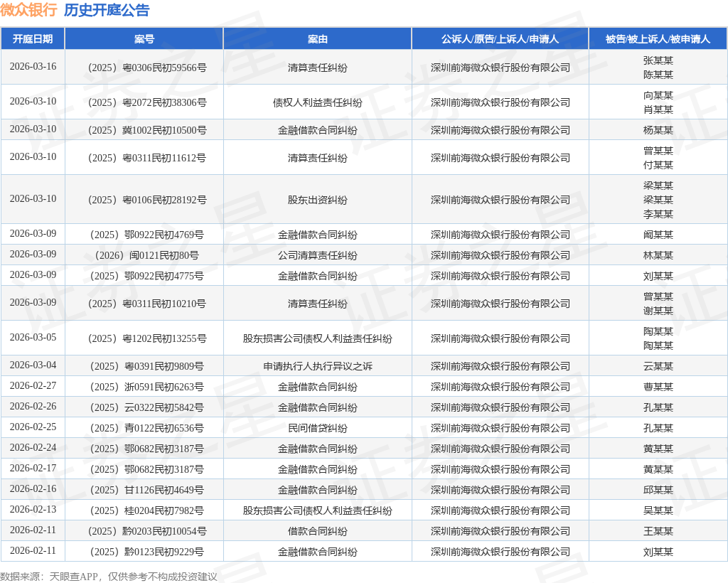Image resolution: width=728 pixels, height=583 pixels.
Task: Click case number 闽0121民初80号
Action: tap(147, 255)
